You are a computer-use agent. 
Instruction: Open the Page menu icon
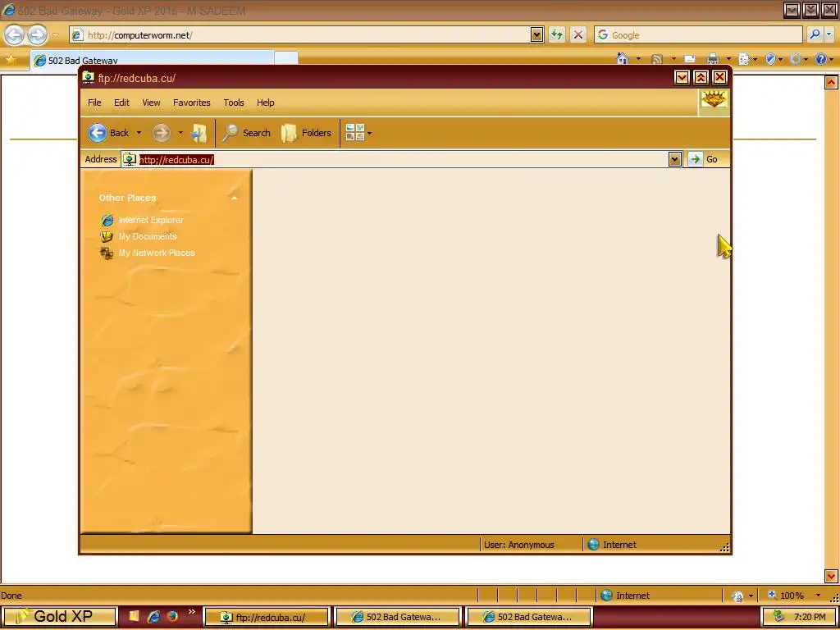click(743, 59)
